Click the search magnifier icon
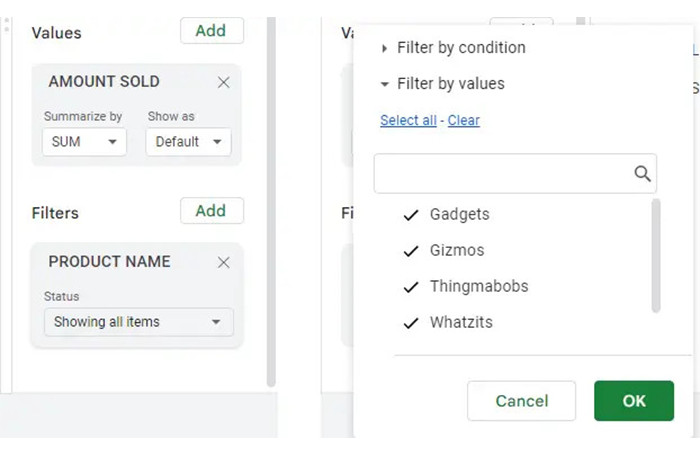700x472 pixels. coord(642,174)
